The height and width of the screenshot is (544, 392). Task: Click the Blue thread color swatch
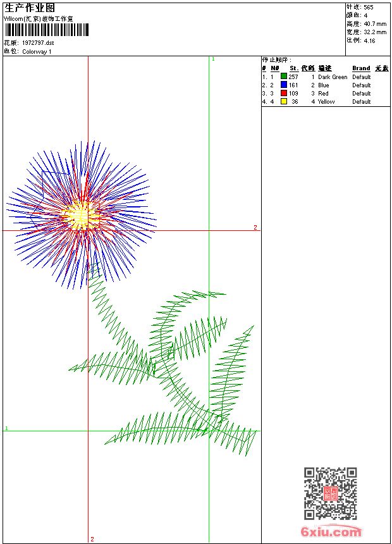click(284, 85)
